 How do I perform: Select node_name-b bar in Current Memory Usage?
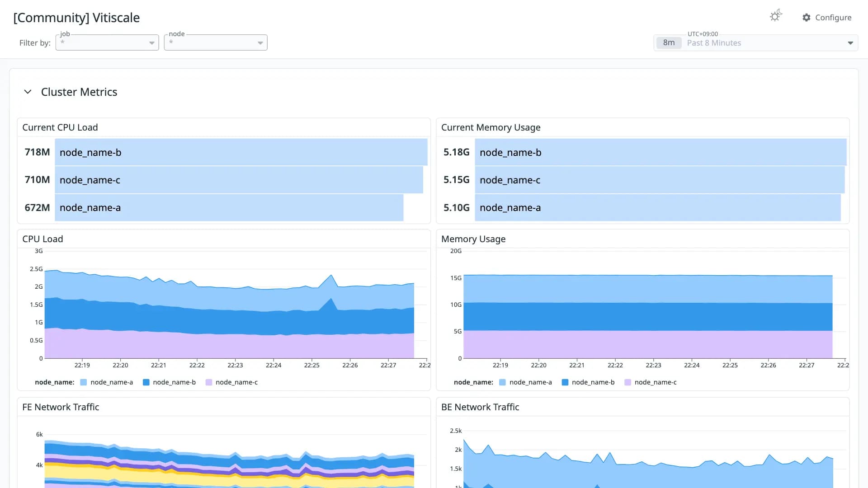(x=660, y=152)
